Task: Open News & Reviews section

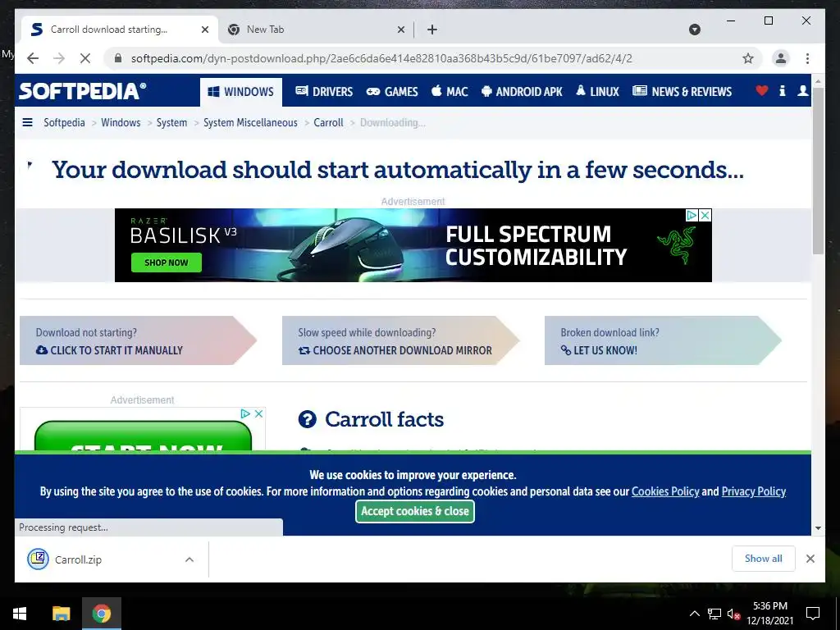Action: tap(682, 92)
